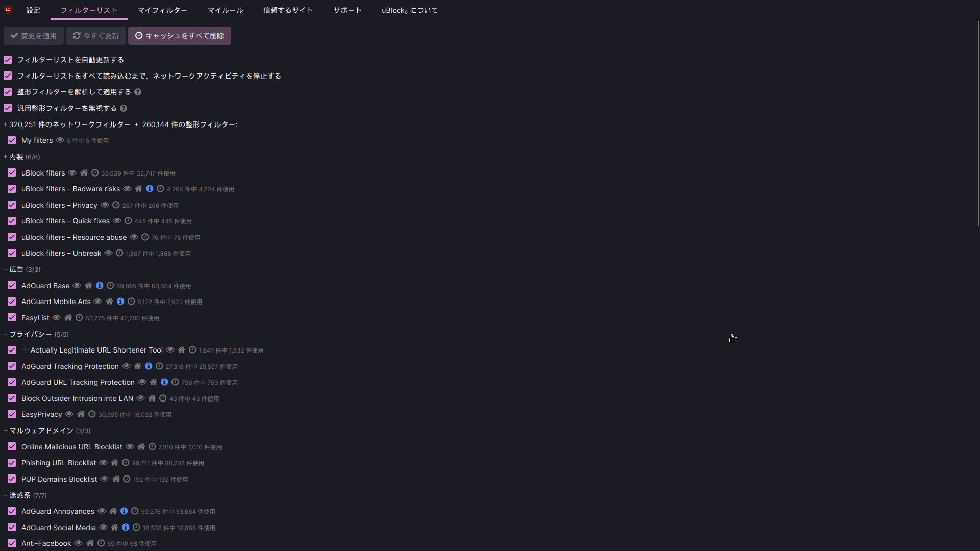Click Block Outsider Intrusion into LAN label

[77, 398]
